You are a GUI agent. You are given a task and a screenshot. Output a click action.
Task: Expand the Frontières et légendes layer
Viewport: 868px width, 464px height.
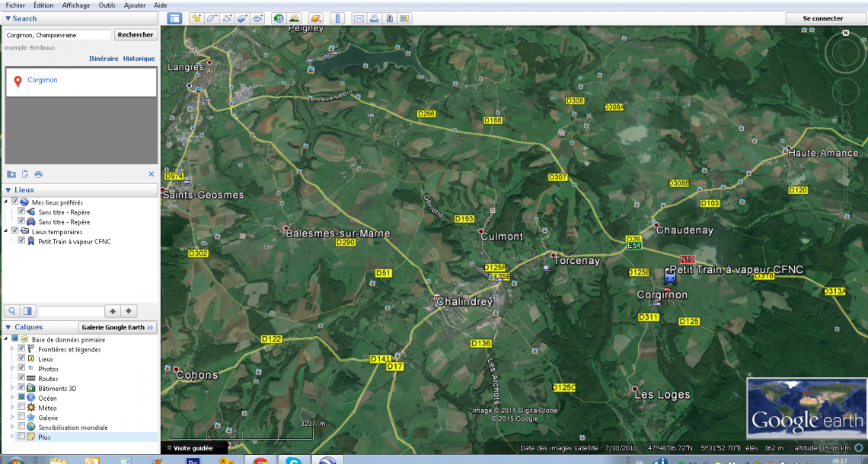(x=12, y=348)
